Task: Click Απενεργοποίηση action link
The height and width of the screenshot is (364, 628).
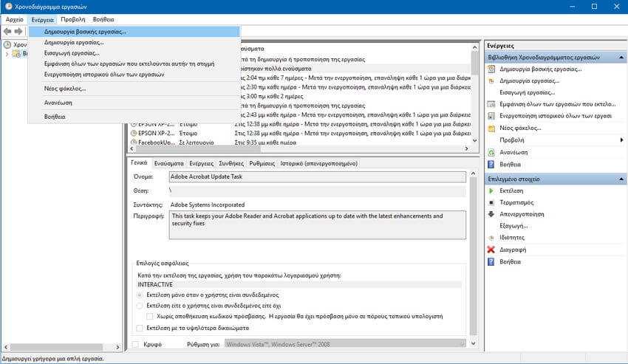Action: (x=522, y=214)
